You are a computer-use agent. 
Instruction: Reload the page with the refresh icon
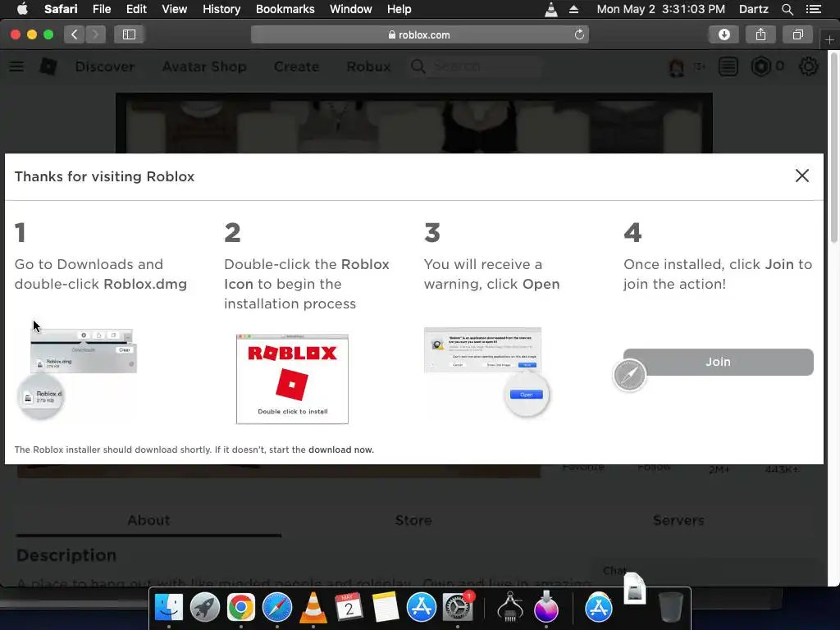click(x=579, y=34)
